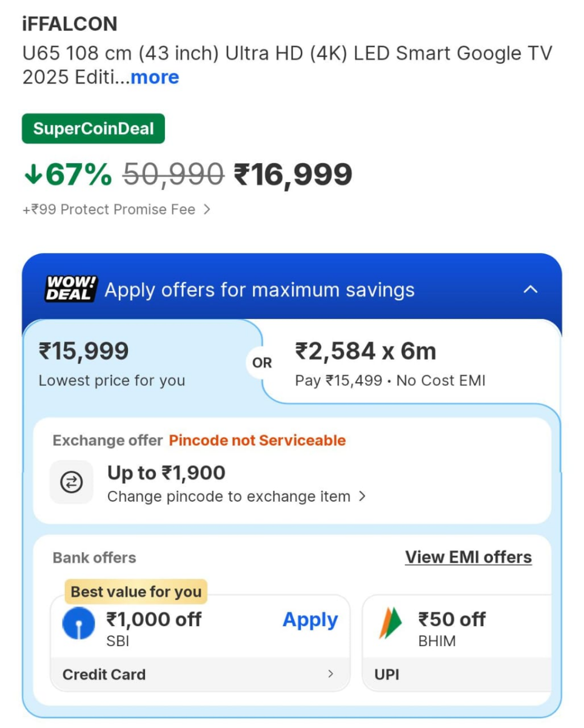Expand Change pincode to exchange item
This screenshot has width=584, height=728.
pos(235,496)
